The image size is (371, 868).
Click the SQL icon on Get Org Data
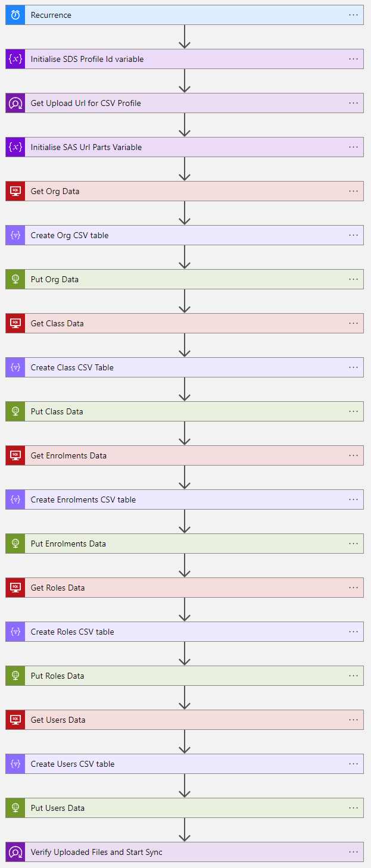pos(15,191)
